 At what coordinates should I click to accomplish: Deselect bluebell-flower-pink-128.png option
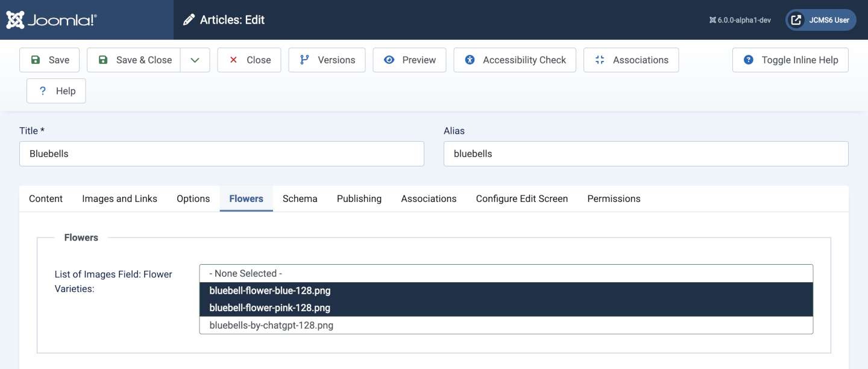pos(269,307)
